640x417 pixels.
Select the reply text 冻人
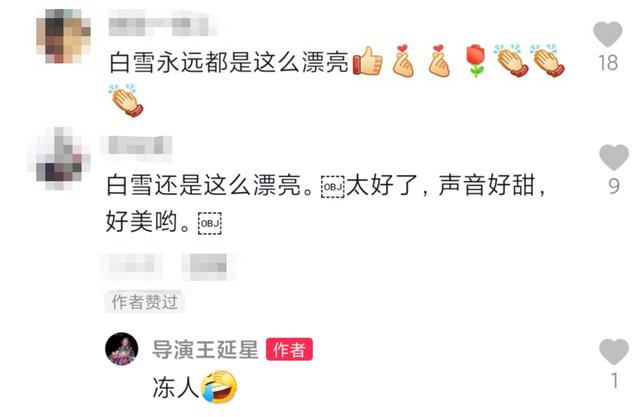tap(176, 387)
